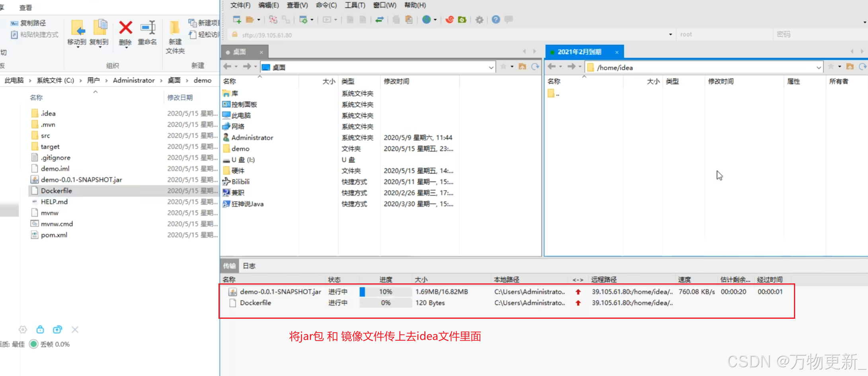This screenshot has height=376, width=868.
Task: Click the green toolbar icon beside Xshell
Action: click(462, 19)
